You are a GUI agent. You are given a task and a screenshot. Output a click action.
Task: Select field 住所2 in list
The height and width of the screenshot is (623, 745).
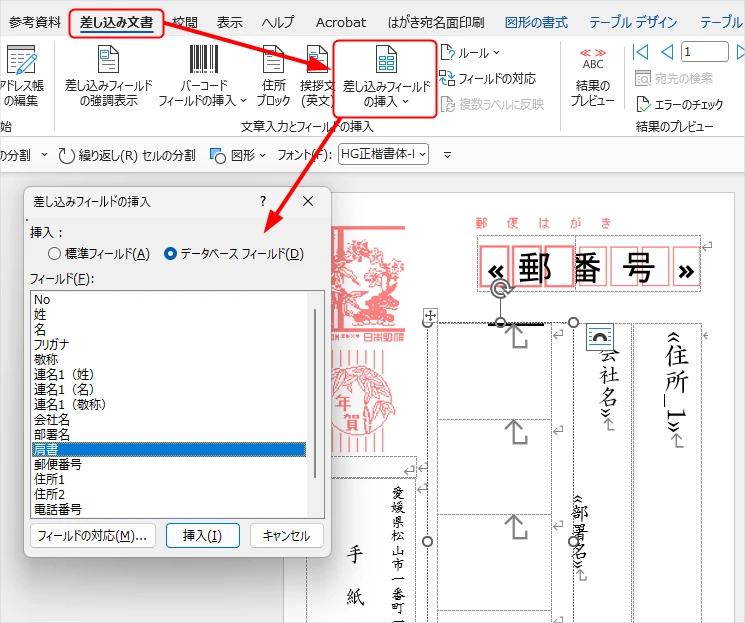point(169,494)
